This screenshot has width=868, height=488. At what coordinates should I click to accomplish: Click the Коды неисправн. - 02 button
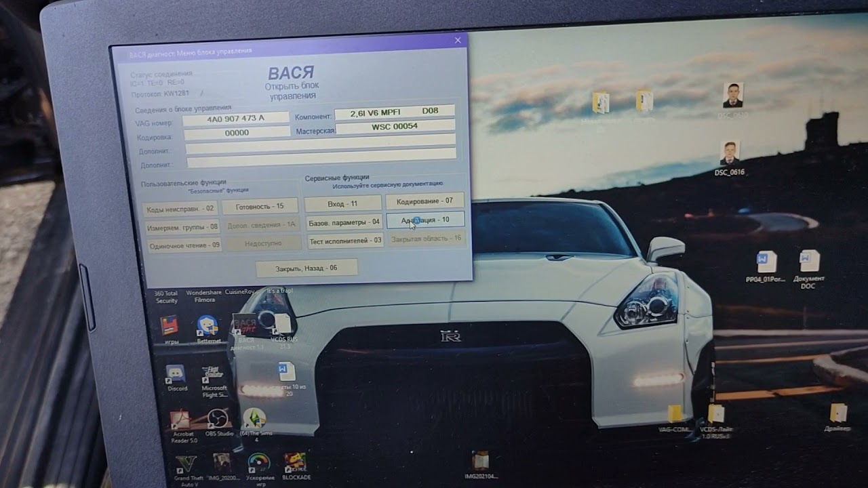tap(180, 209)
